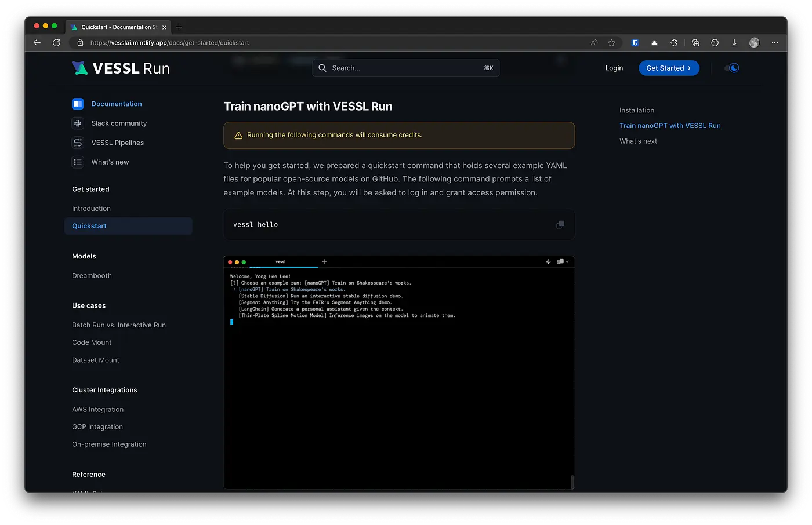Screen dimensions: 812x525
Task: Open the browser collections icon
Action: coord(695,43)
